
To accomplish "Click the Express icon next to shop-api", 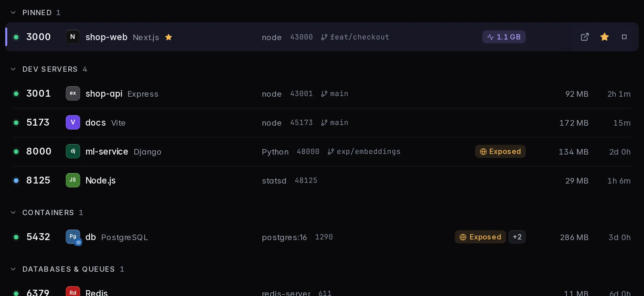I will 73,93.
